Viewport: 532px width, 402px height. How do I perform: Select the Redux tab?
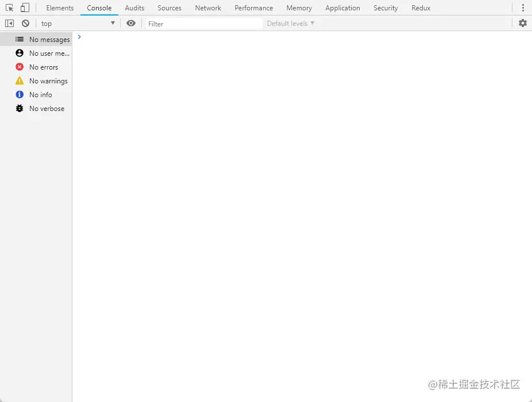click(x=421, y=8)
